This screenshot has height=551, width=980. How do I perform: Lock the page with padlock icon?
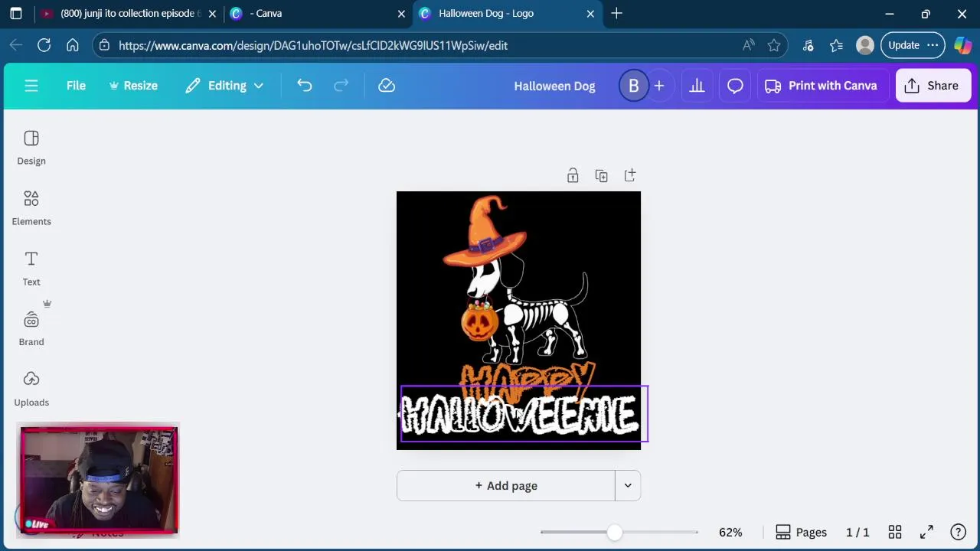coord(573,176)
